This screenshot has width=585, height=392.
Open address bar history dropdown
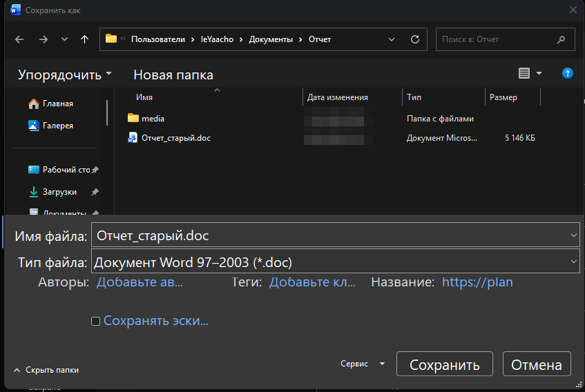392,39
